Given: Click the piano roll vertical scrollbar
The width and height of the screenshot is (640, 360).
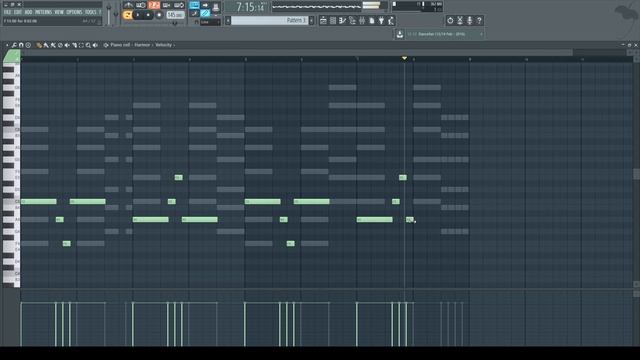Looking at the screenshot, I should pyautogui.click(x=636, y=174).
